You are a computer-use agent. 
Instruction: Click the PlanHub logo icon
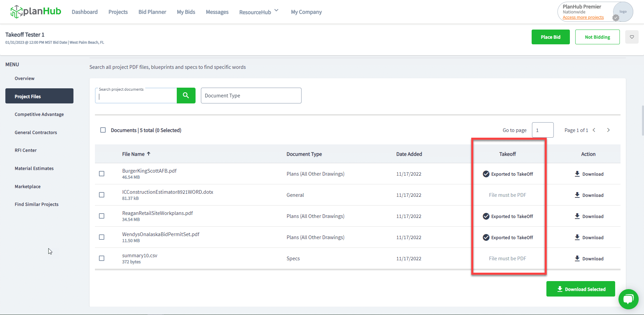pos(16,12)
